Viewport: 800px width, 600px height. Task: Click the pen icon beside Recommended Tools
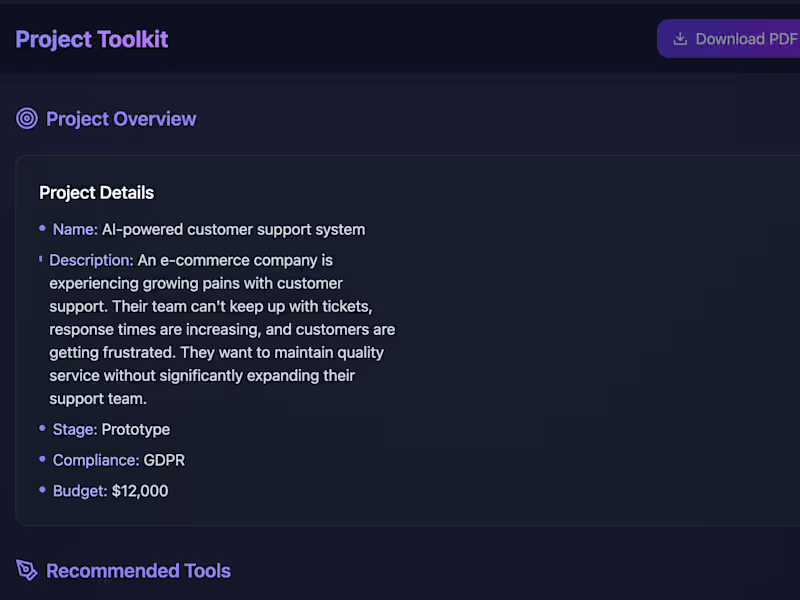pyautogui.click(x=27, y=571)
